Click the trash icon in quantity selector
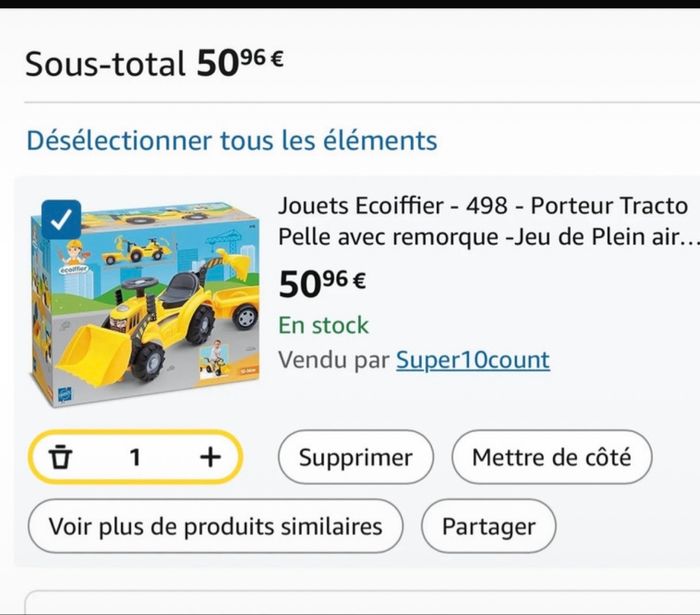700x615 pixels. pyautogui.click(x=62, y=458)
